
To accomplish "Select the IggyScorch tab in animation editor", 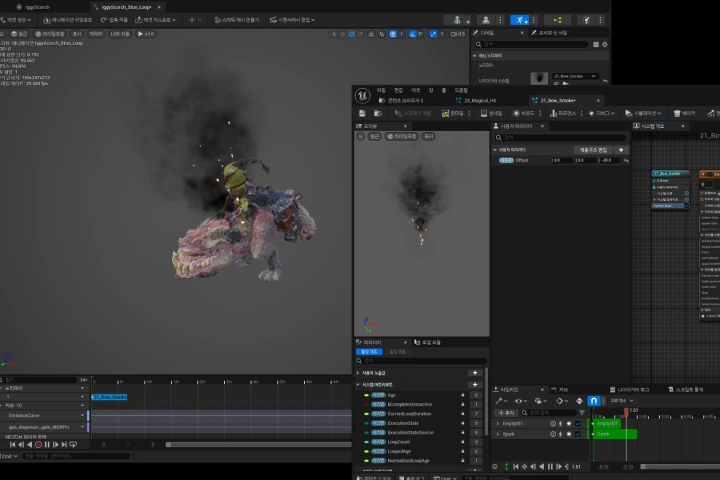I will pyautogui.click(x=33, y=7).
